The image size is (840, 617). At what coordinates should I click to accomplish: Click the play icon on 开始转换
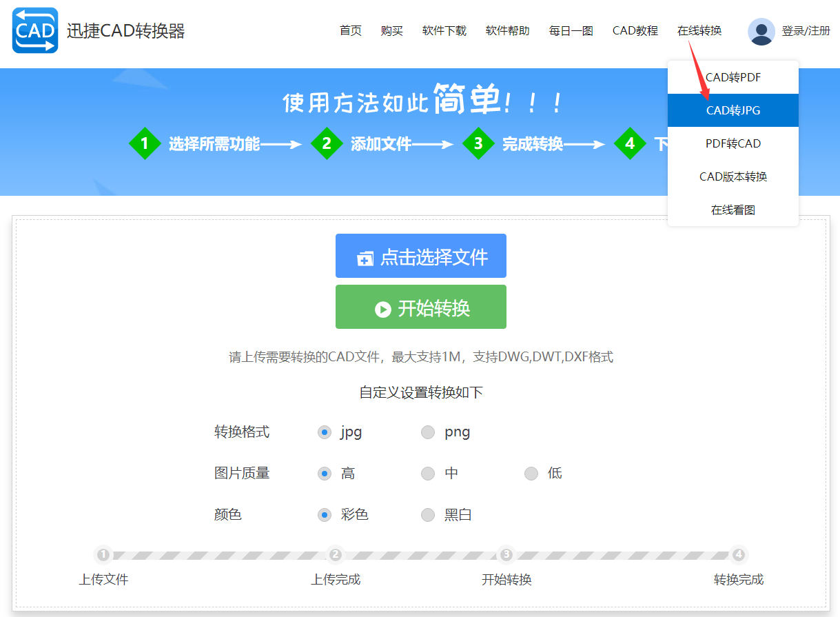click(x=383, y=310)
